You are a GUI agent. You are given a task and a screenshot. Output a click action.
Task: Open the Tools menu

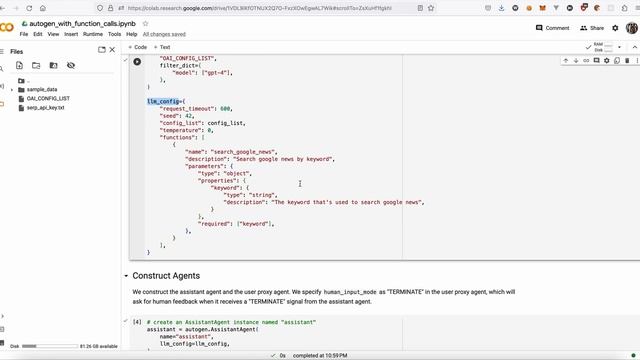(114, 34)
